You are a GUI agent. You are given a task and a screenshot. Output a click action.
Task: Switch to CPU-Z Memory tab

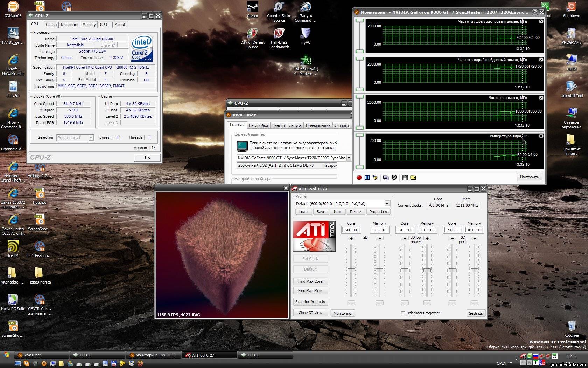89,25
